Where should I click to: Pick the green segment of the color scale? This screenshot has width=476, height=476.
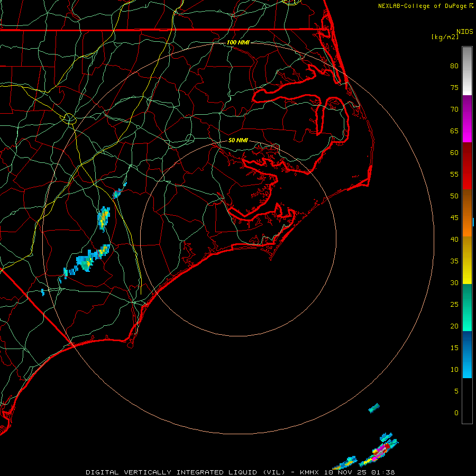coord(467,307)
